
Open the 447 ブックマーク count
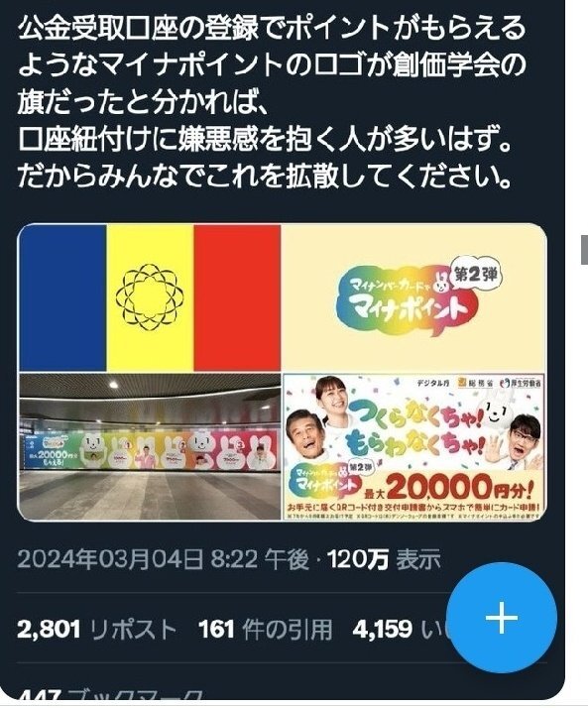[x=110, y=698]
